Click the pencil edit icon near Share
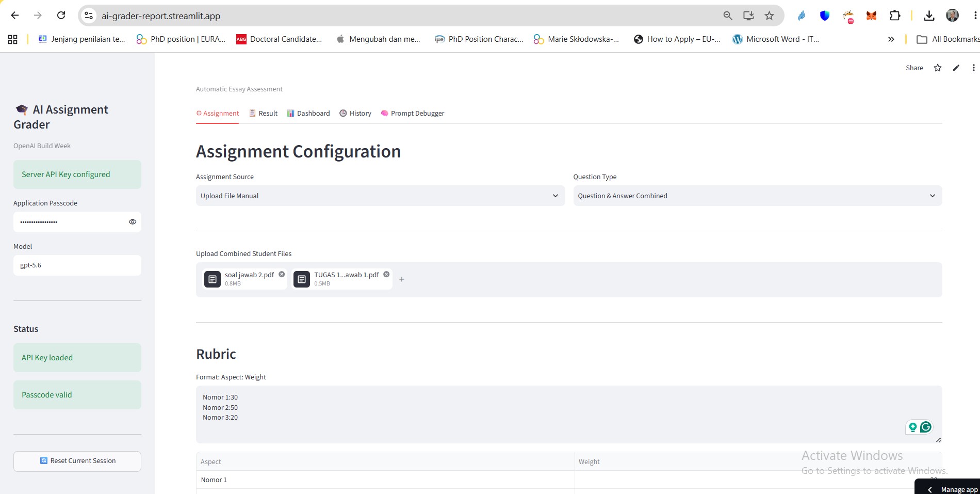Image resolution: width=980 pixels, height=494 pixels. (956, 68)
